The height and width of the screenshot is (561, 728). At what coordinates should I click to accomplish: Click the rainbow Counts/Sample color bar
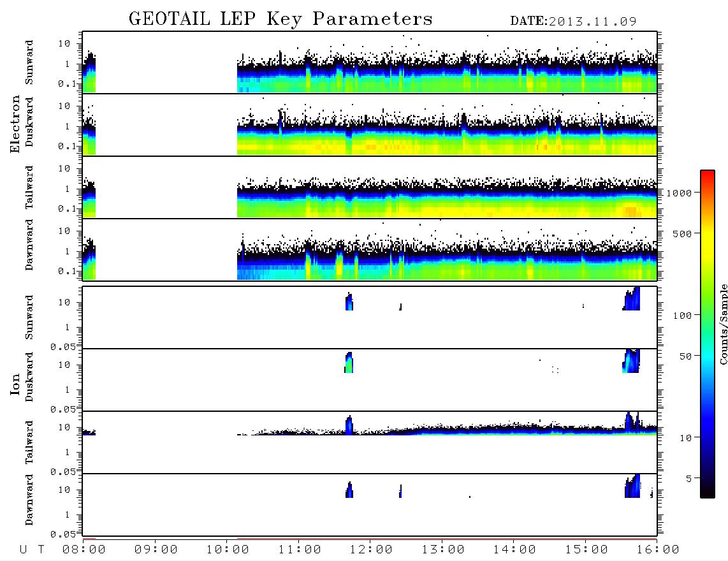(x=708, y=334)
